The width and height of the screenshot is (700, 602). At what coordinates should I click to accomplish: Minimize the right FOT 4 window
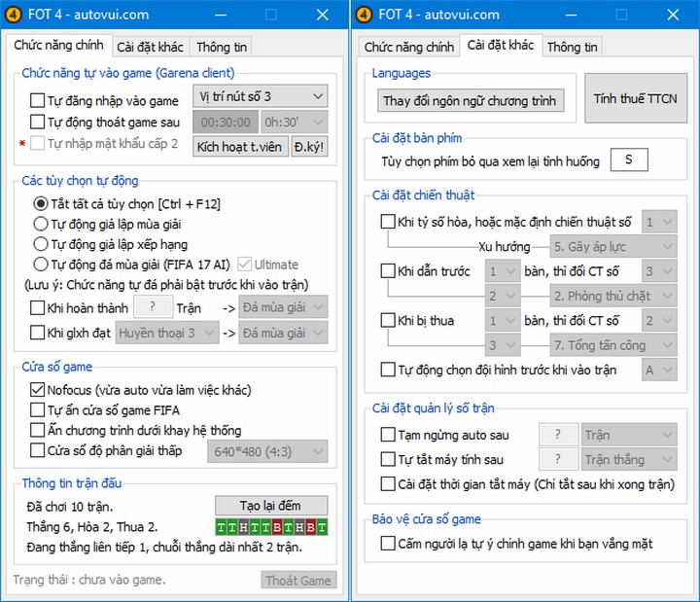point(571,15)
